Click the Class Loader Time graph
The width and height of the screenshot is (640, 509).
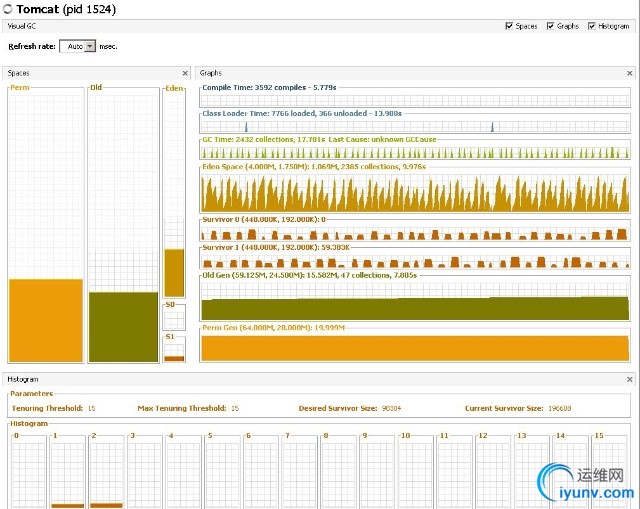(415, 126)
